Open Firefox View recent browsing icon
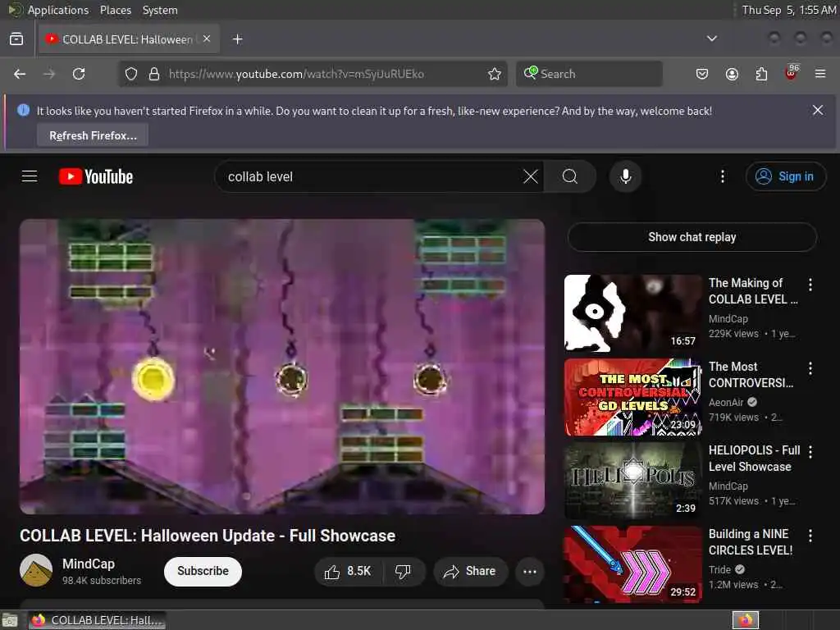Viewport: 840px width, 630px height. [x=16, y=39]
